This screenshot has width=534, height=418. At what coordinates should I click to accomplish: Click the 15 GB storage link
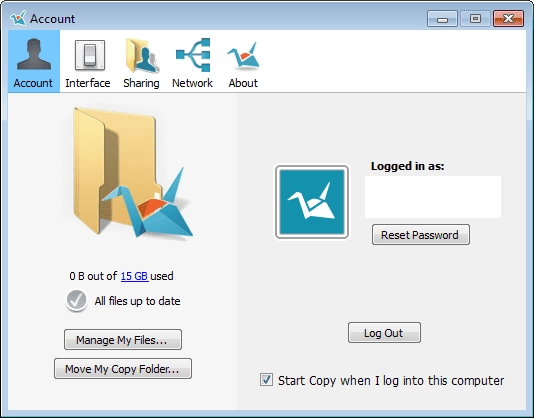tap(134, 276)
